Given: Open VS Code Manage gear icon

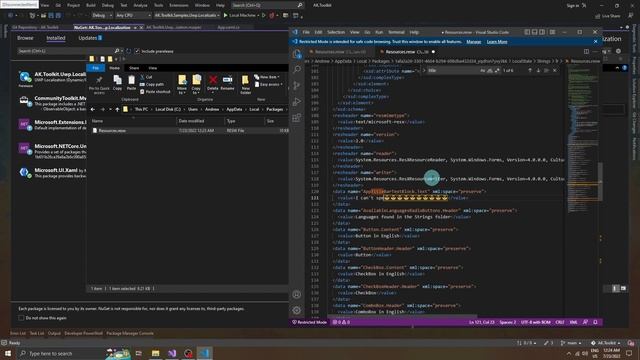Looking at the screenshot, I should tap(297, 310).
